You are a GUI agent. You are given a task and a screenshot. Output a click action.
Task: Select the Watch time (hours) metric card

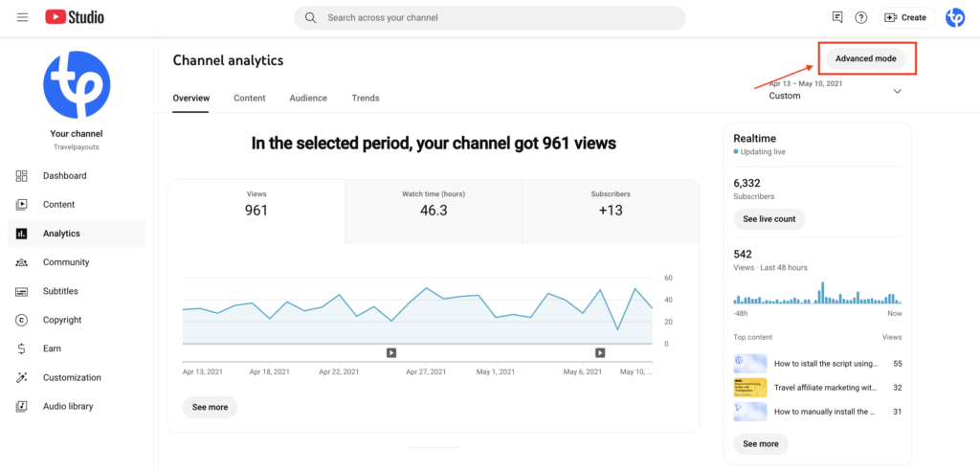pyautogui.click(x=434, y=203)
